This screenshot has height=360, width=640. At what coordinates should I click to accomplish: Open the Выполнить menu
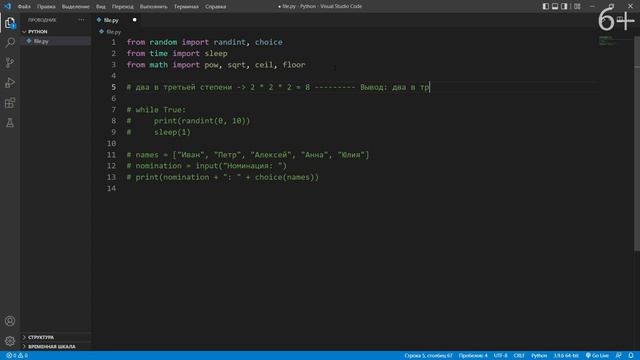coord(153,7)
